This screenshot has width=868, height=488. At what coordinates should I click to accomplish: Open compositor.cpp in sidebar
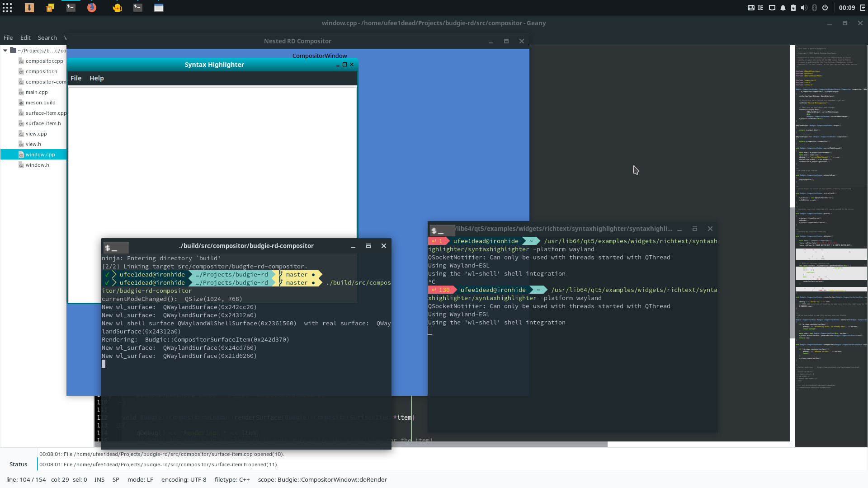[44, 61]
